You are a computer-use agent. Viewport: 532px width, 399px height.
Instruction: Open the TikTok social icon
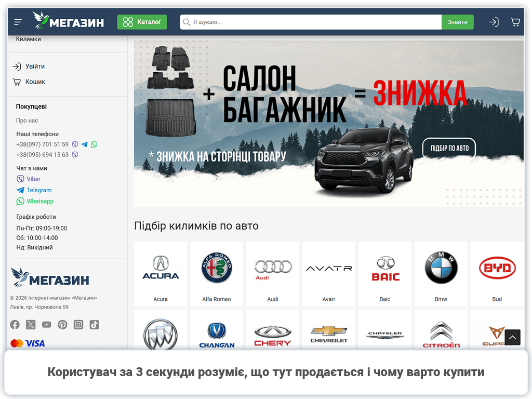pos(95,325)
